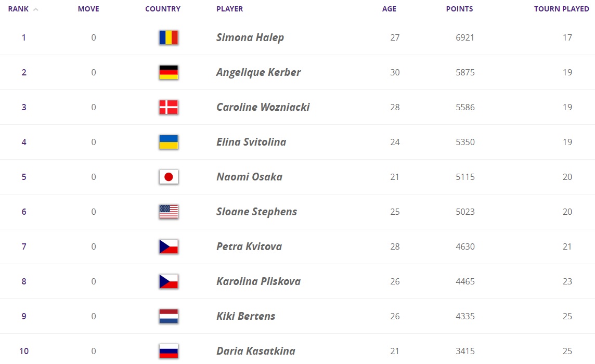
Task: Click the Japan flag icon
Action: pyautogui.click(x=169, y=177)
